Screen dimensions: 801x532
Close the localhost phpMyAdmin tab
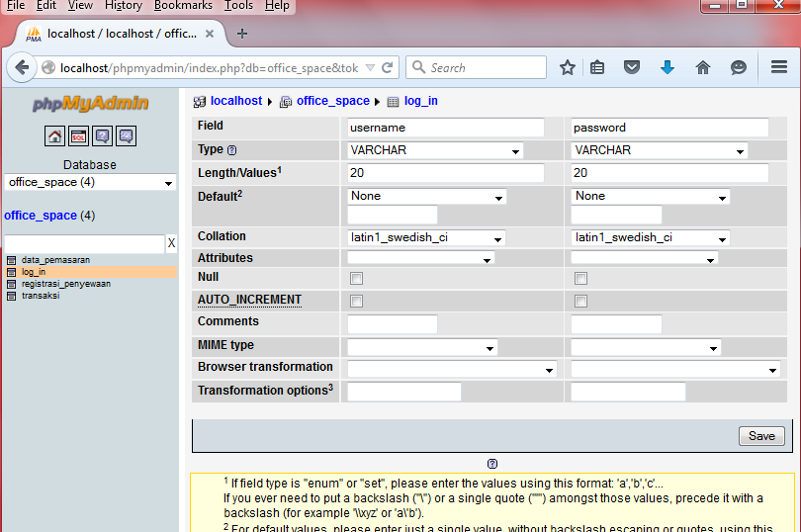pos(210,34)
